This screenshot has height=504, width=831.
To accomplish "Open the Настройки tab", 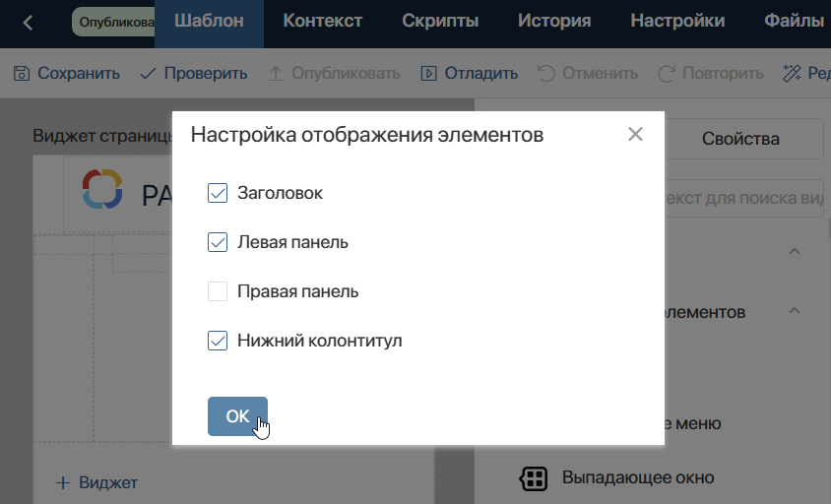I will (677, 21).
